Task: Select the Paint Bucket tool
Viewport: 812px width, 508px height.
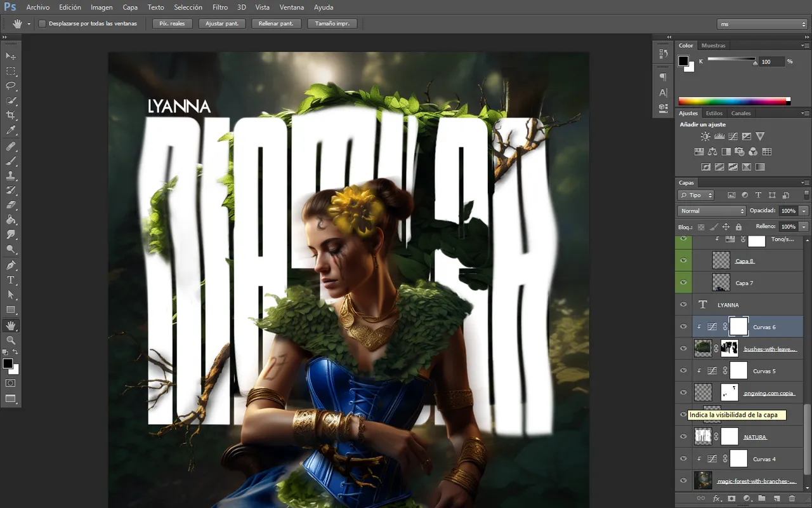Action: [x=11, y=220]
